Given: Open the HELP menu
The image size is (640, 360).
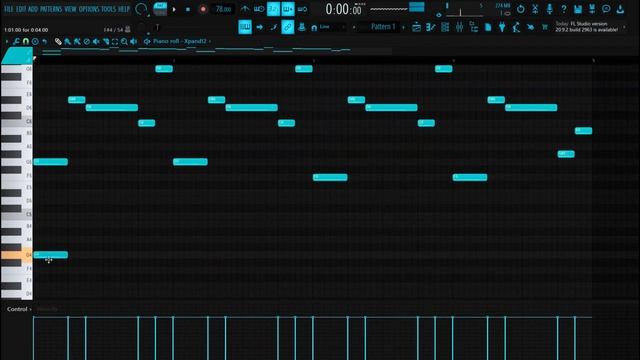Looking at the screenshot, I should click(x=124, y=9).
